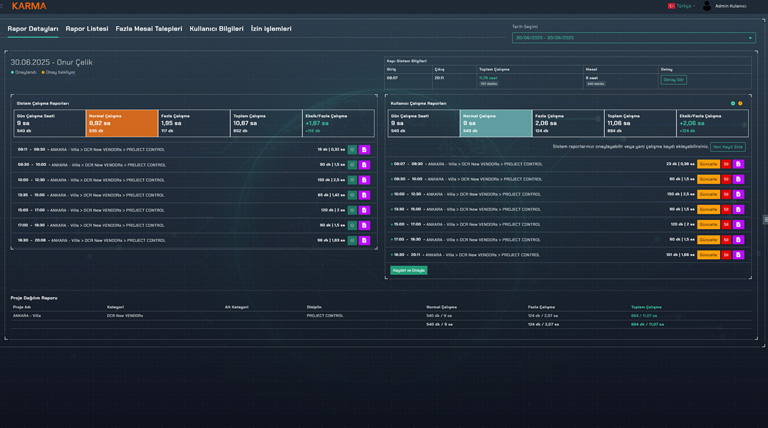
Task: Click the Yeni Kayıt Ekle button
Action: point(727,147)
